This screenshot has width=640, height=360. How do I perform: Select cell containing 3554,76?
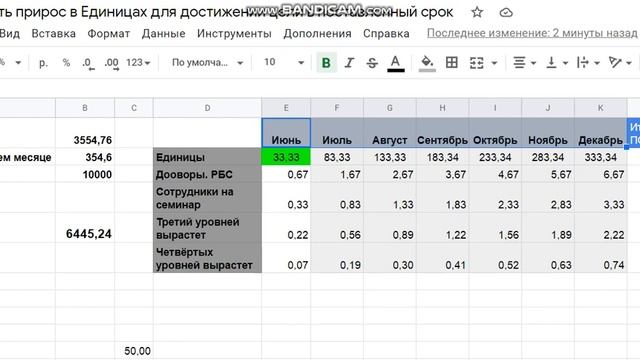pos(85,133)
